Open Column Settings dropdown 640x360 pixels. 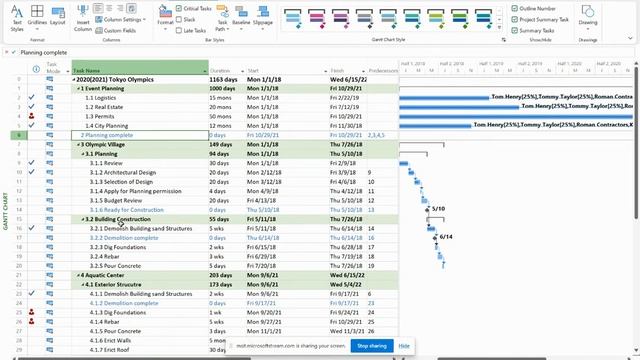120,20
